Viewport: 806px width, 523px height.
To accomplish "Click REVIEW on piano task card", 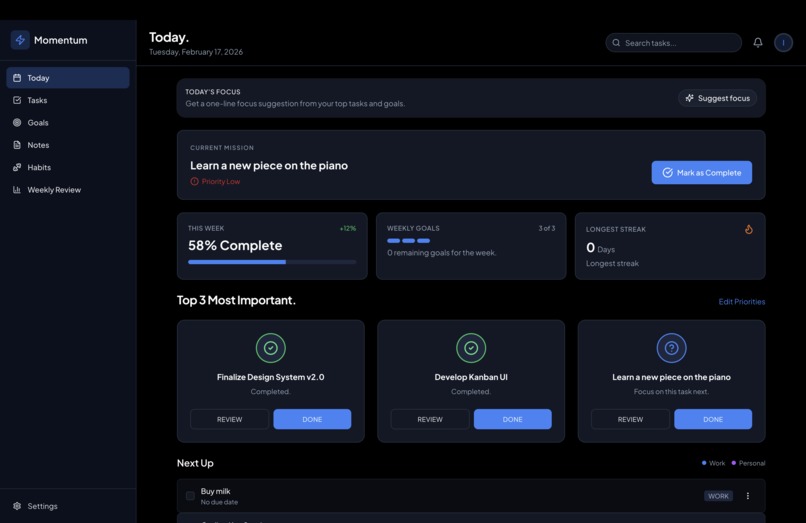I will click(630, 419).
